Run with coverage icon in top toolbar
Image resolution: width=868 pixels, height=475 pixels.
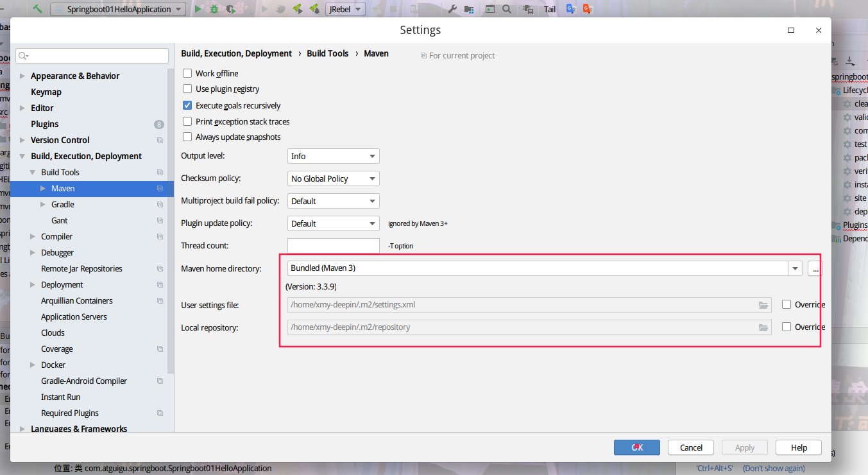231,9
